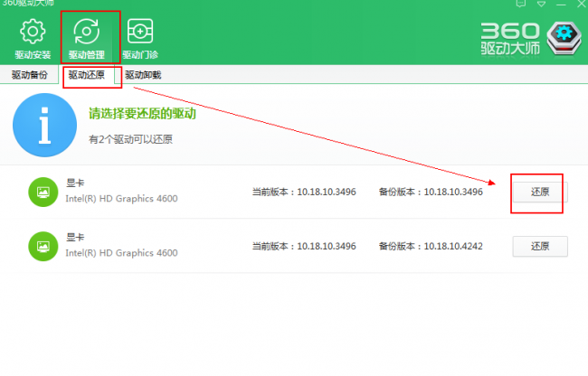The width and height of the screenshot is (588, 376).
Task: Select the 驱动管理 refresh icon
Action: click(x=87, y=40)
